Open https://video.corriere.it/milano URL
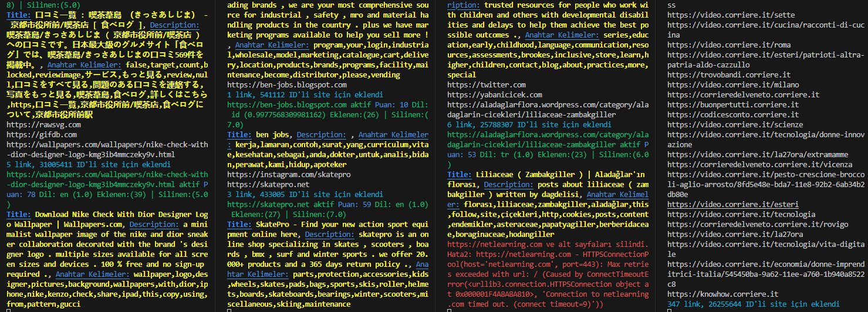 pyautogui.click(x=733, y=84)
